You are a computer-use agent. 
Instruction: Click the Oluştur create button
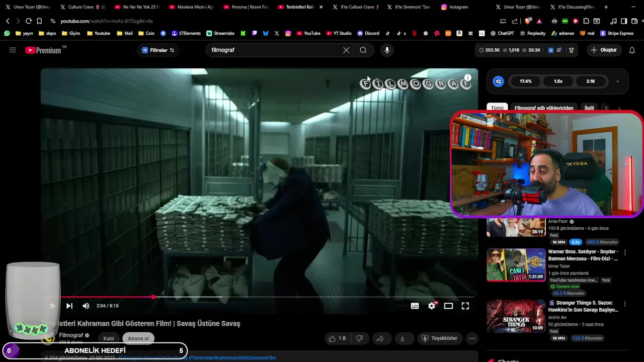[604, 50]
